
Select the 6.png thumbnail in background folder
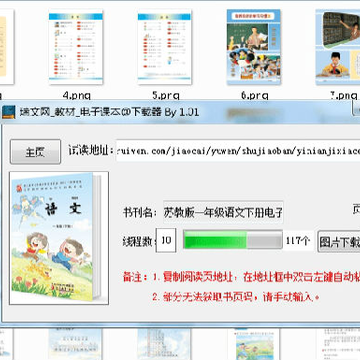click(254, 47)
